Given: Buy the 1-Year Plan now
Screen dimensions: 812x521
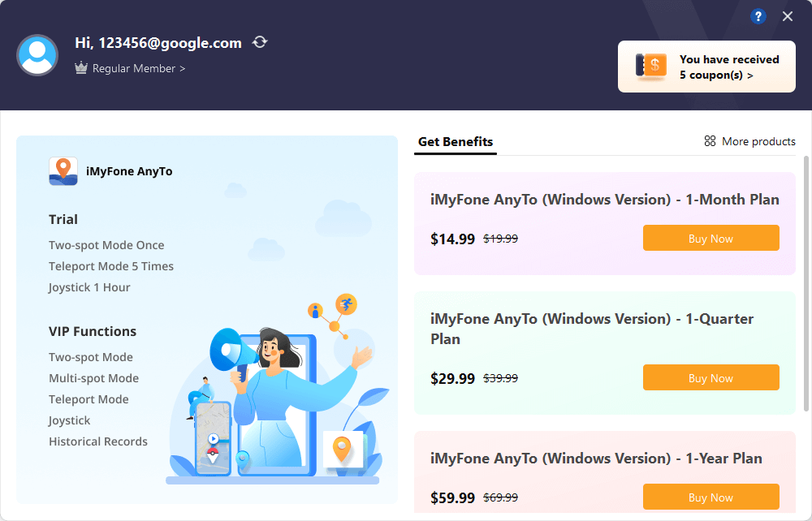Looking at the screenshot, I should 711,497.
